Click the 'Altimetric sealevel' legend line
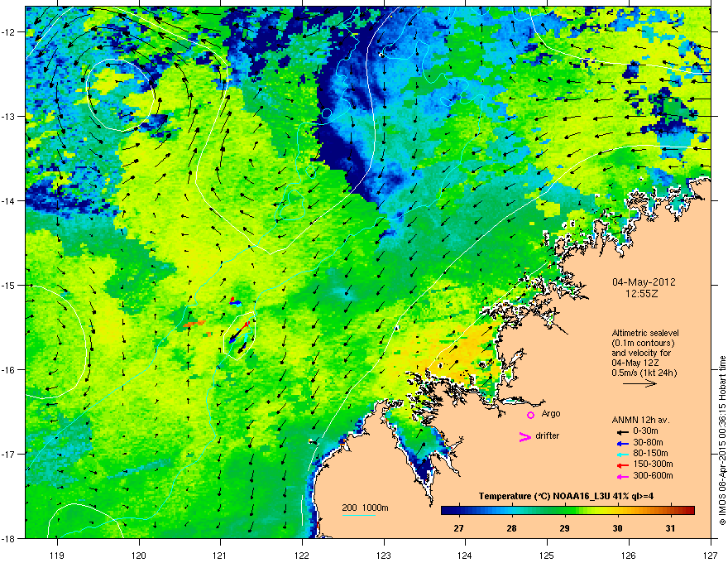The height and width of the screenshot is (563, 728). point(645,333)
